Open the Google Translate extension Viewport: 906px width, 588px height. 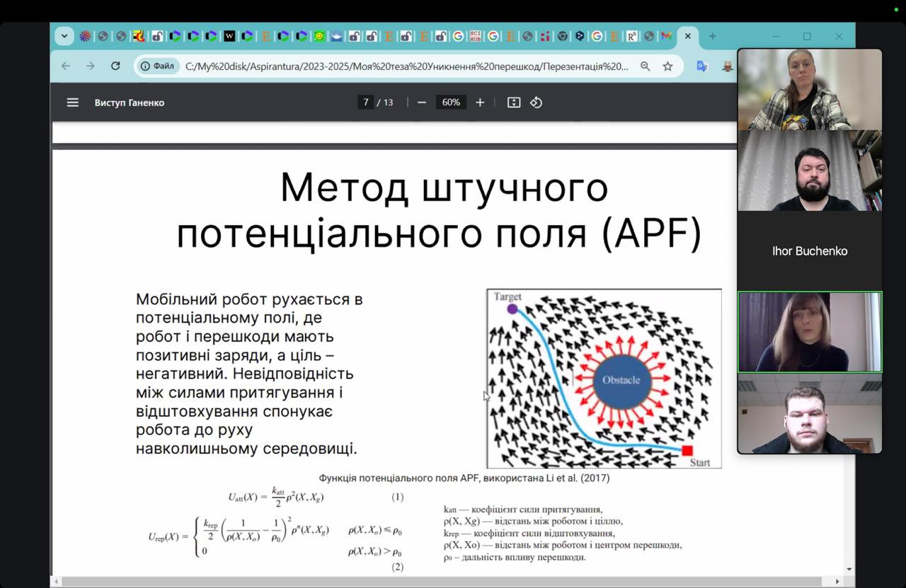pos(702,66)
